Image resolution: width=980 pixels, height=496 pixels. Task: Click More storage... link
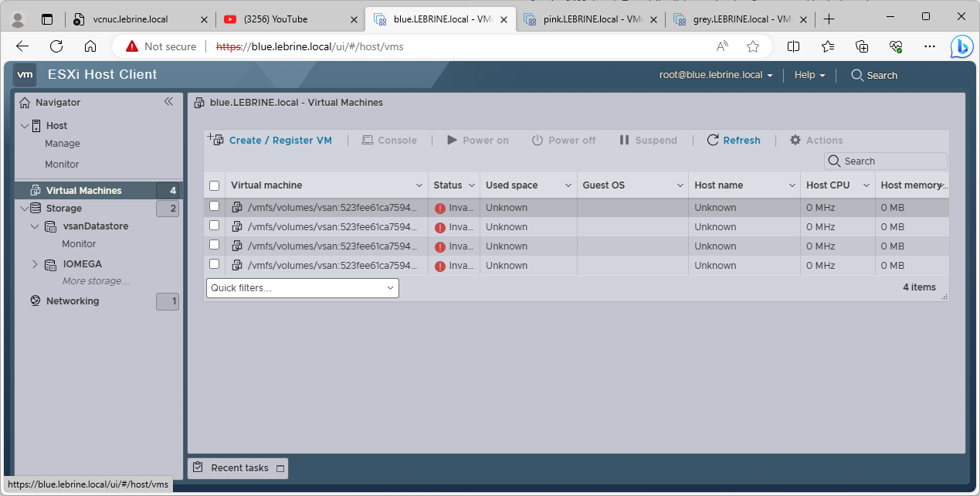click(x=96, y=281)
